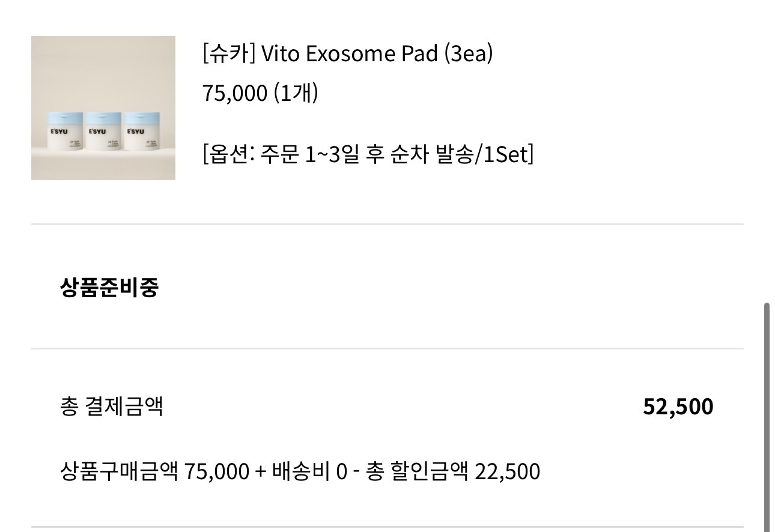The height and width of the screenshot is (532, 775).
Task: Click the 75,000 price under the title
Action: pos(234,94)
